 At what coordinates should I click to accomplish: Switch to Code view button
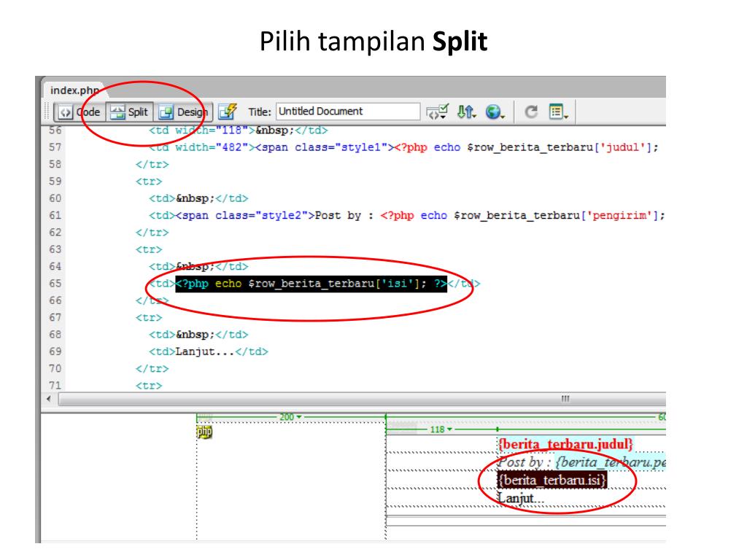(80, 112)
